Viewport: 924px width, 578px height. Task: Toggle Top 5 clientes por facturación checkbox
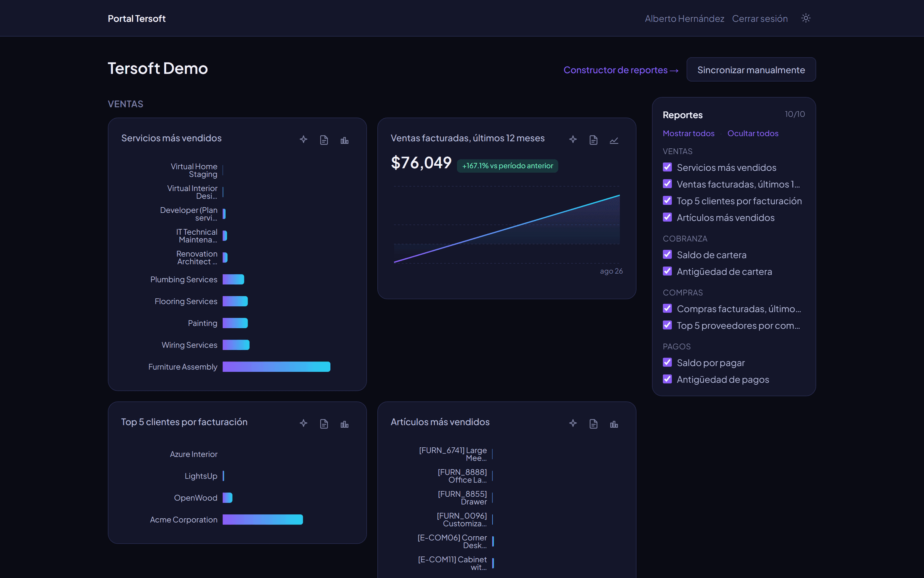[667, 200]
